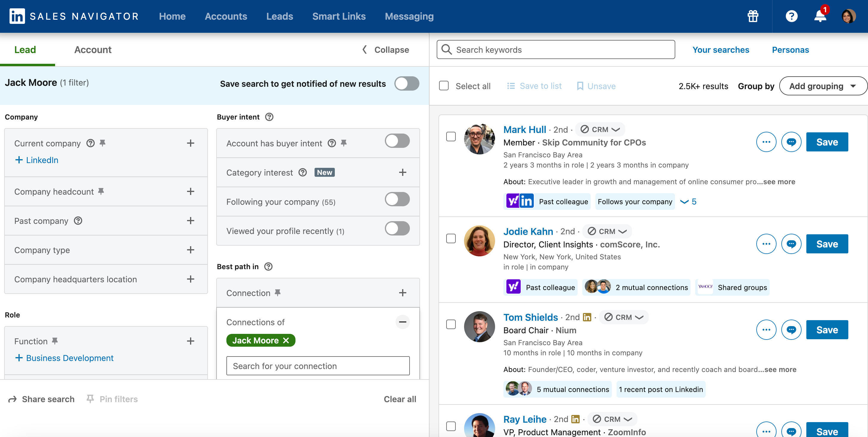Toggle Save search notifications switch
The image size is (868, 437).
407,84
